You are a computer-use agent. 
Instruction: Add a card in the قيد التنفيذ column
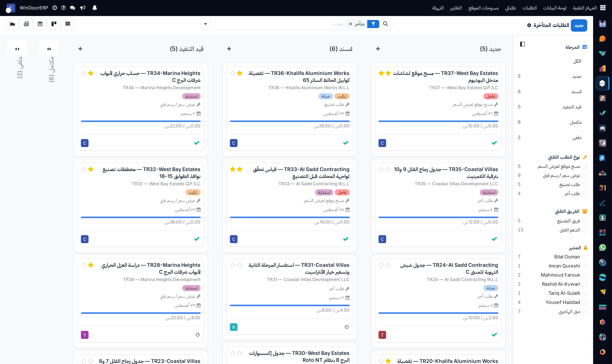(80, 49)
